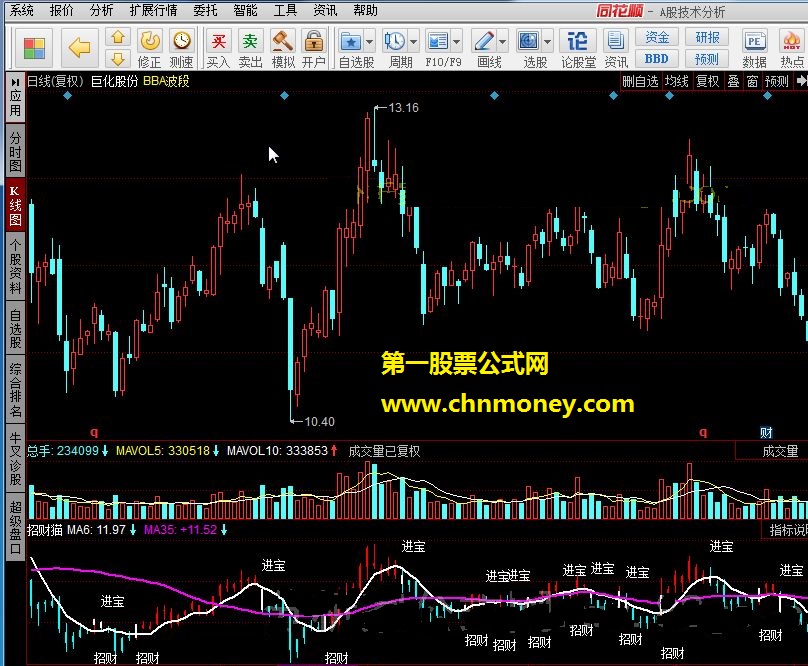Switch to the 个股资料 sidebar tab
This screenshot has width=808, height=666.
(x=15, y=267)
